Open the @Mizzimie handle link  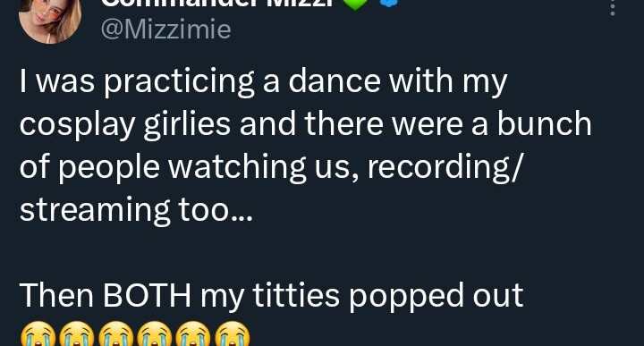pyautogui.click(x=166, y=30)
